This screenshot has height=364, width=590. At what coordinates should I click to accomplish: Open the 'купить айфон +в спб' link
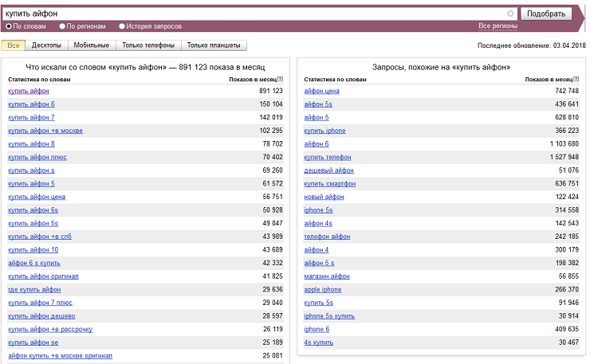(x=40, y=237)
